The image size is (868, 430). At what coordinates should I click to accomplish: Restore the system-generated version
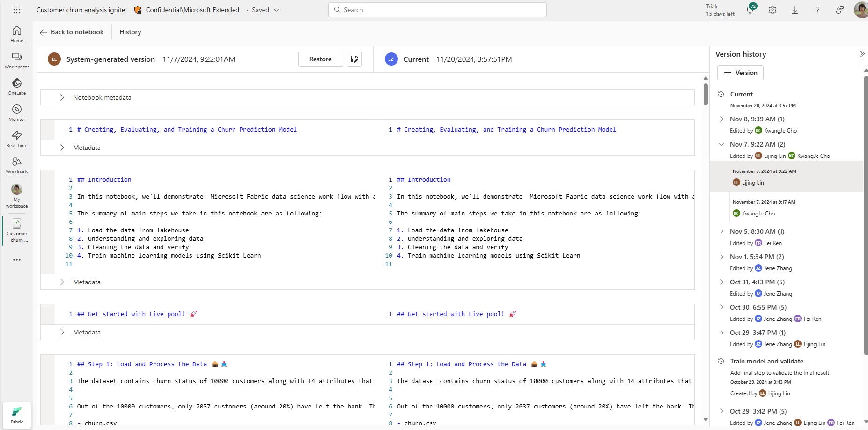(x=321, y=59)
